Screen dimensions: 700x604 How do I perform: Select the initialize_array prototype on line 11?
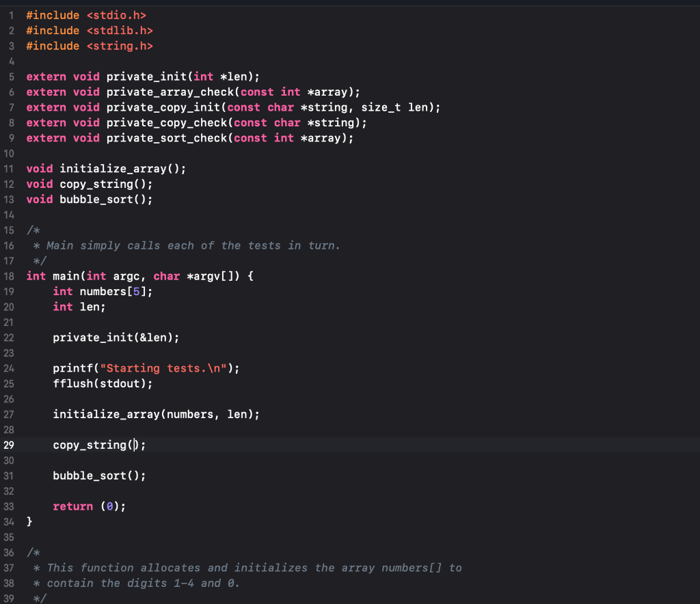click(x=105, y=168)
